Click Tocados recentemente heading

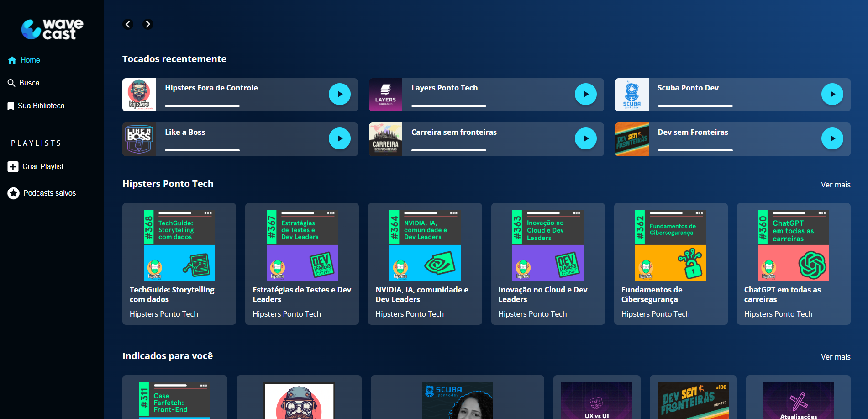tap(174, 59)
